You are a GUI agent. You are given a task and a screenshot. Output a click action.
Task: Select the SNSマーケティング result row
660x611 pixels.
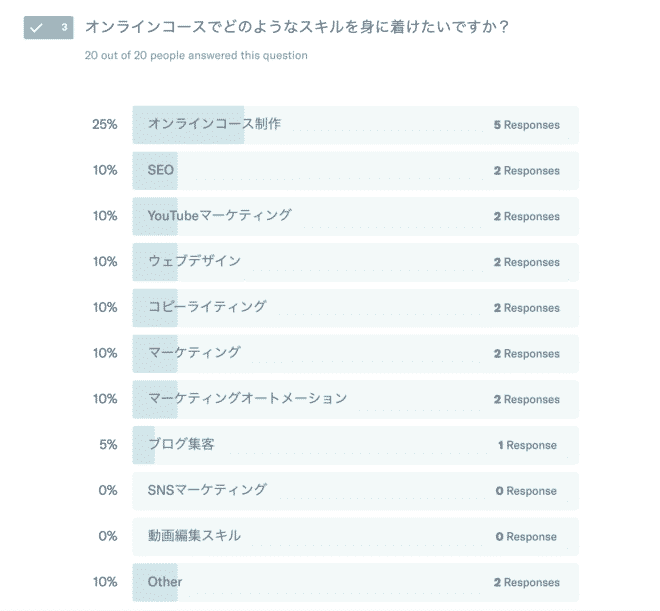[356, 491]
